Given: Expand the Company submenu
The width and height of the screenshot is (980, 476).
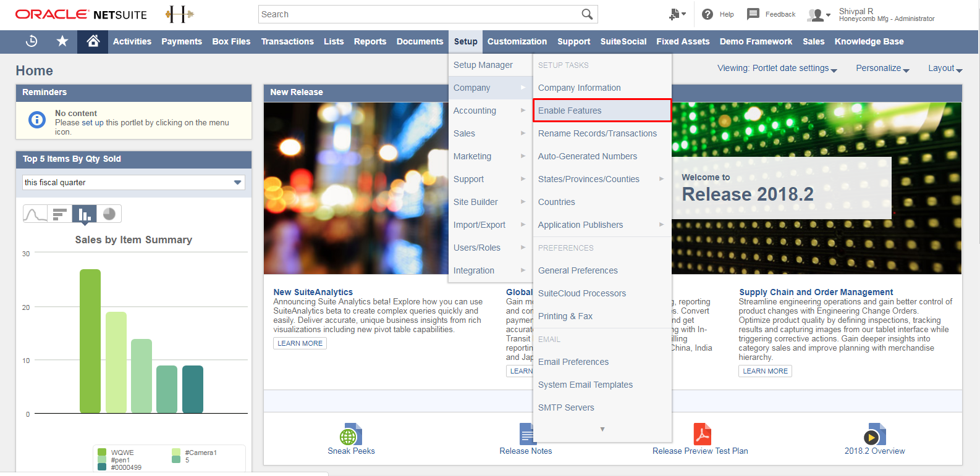Looking at the screenshot, I should click(490, 88).
